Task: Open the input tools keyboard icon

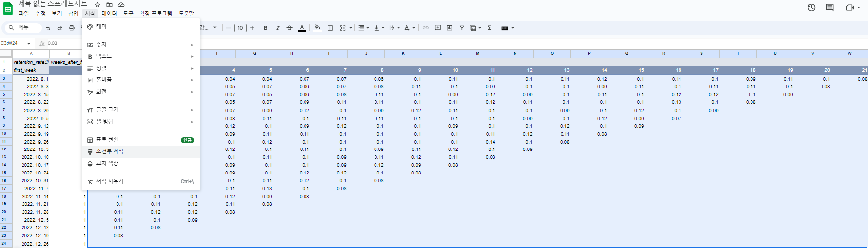Action: click(x=505, y=28)
